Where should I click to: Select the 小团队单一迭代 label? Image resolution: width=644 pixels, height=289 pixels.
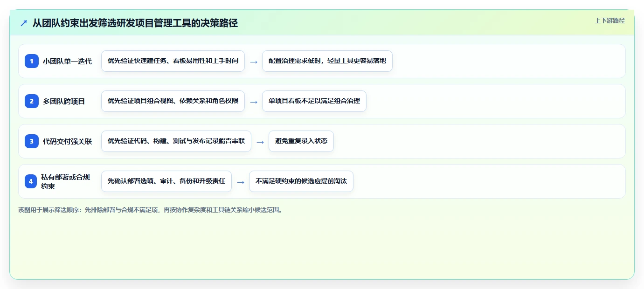pyautogui.click(x=68, y=61)
